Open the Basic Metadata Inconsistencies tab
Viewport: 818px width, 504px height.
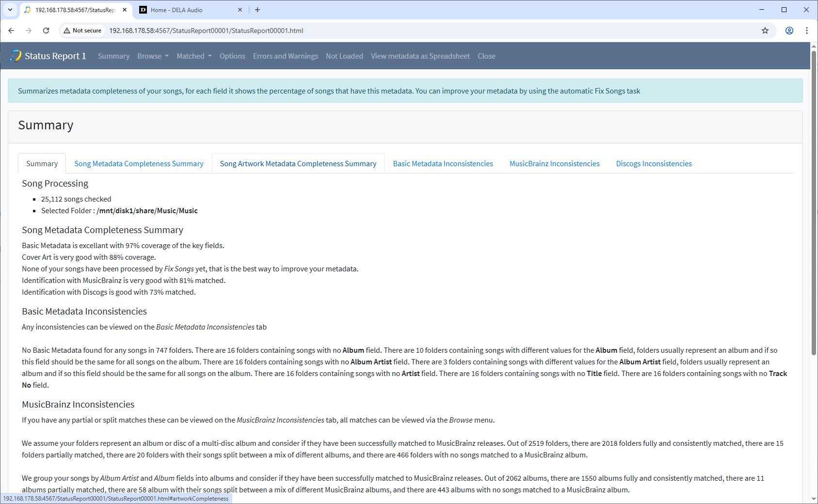[443, 164]
